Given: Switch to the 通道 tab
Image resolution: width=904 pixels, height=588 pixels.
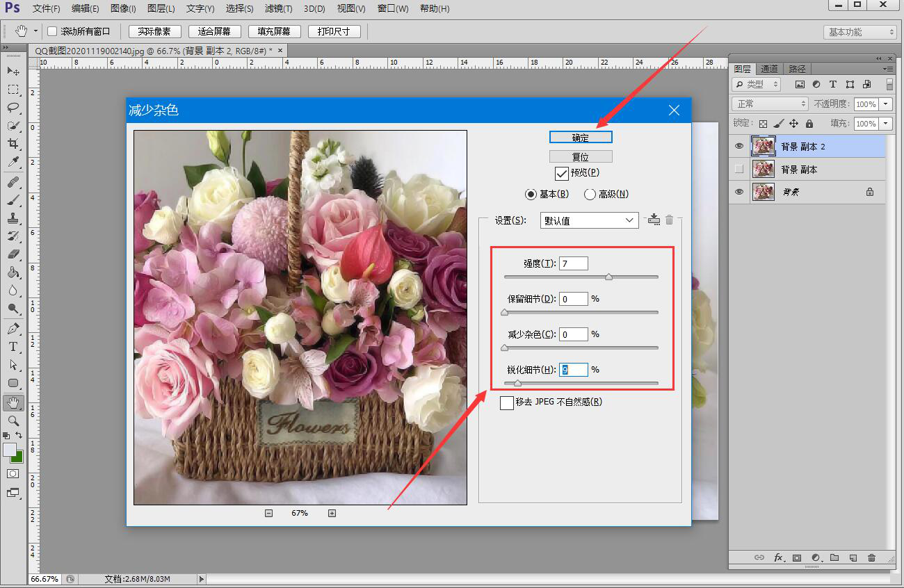Looking at the screenshot, I should click(x=769, y=69).
